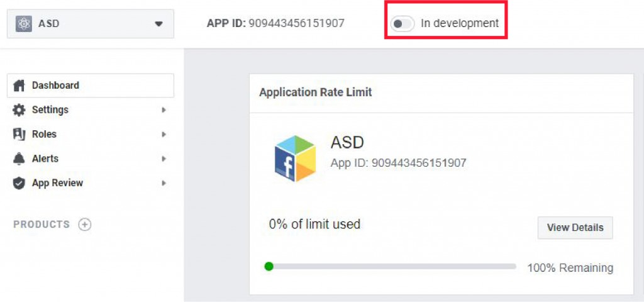The height and width of the screenshot is (302, 644).
Task: Toggle the In development switch
Action: pos(402,23)
